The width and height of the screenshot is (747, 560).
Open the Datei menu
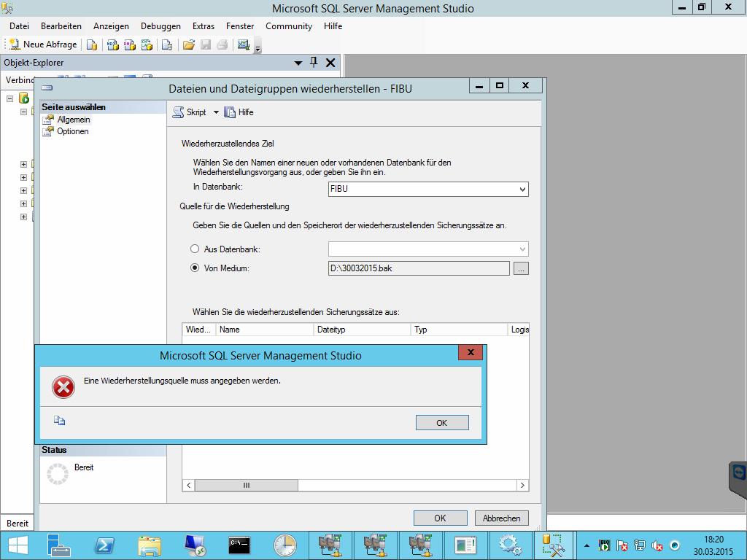coord(20,26)
